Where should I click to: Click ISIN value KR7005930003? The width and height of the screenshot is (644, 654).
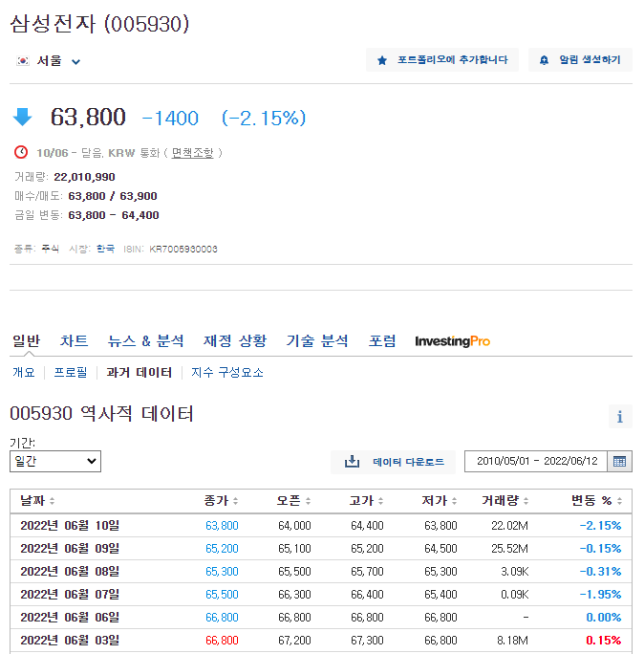click(183, 249)
